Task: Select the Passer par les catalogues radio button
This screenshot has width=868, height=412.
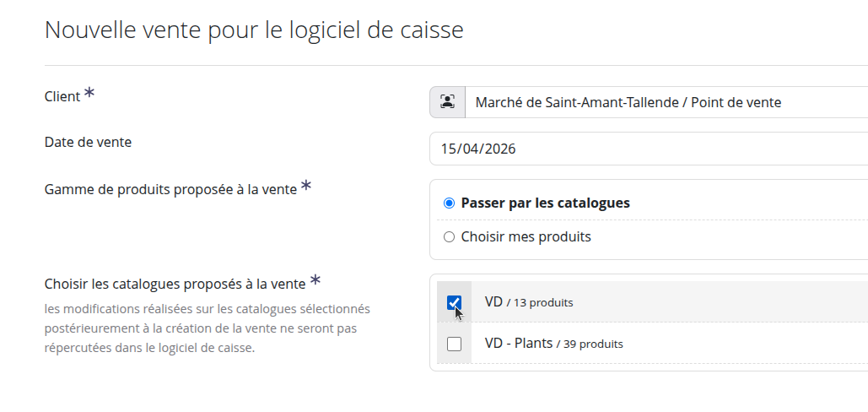Action: (x=449, y=203)
